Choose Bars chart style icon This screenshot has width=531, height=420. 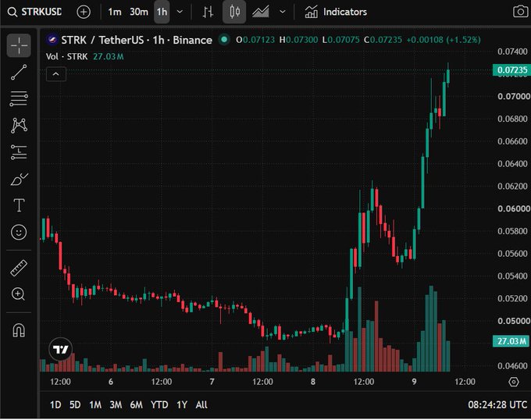point(208,12)
